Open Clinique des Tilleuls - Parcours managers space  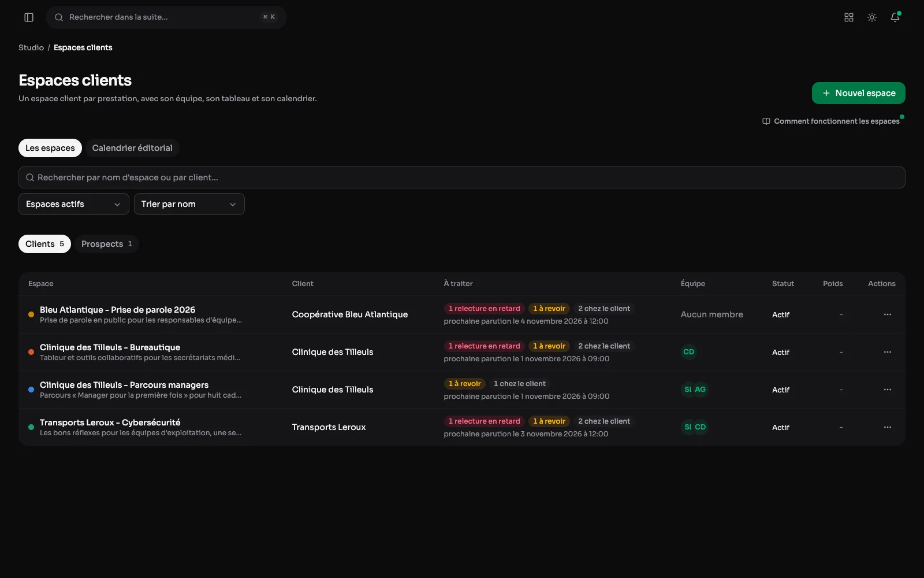(x=124, y=385)
